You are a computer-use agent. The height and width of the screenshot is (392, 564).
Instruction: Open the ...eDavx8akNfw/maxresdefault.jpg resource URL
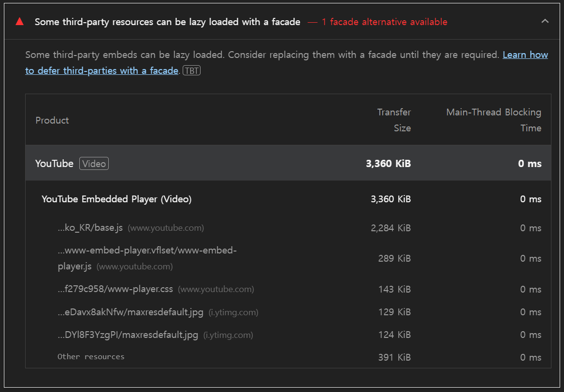click(130, 312)
